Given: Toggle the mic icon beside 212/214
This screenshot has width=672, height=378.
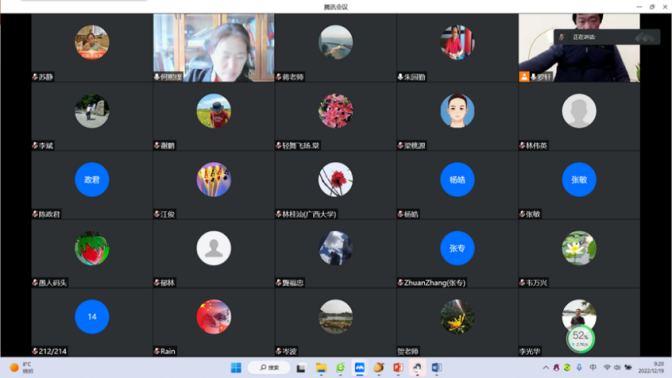Looking at the screenshot, I should pos(35,351).
